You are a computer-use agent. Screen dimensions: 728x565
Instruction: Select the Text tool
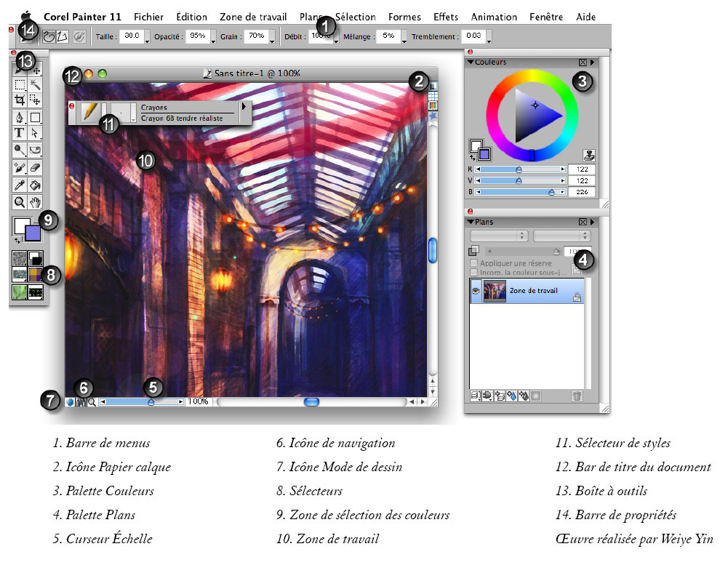coord(20,133)
